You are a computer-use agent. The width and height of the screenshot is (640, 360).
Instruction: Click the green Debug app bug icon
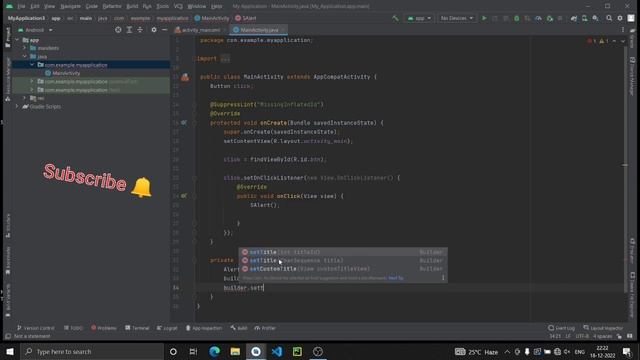[x=517, y=18]
